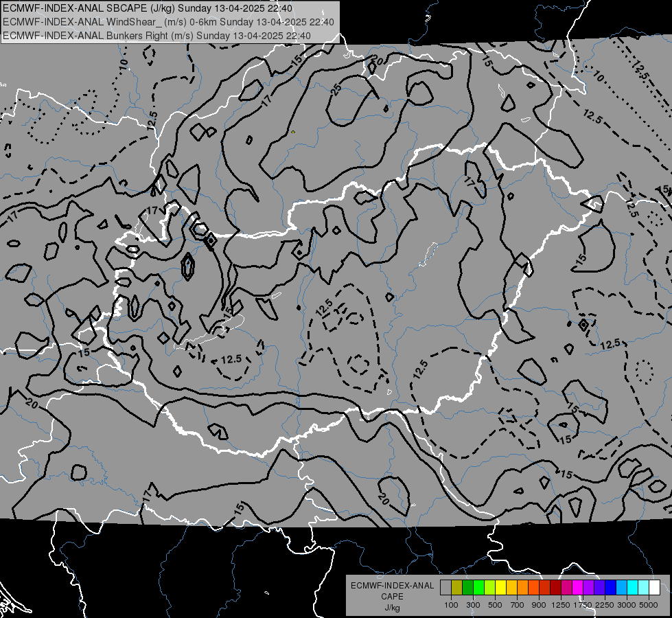The width and height of the screenshot is (672, 618).
Task: Click the 5000 value in legend
Action: [x=649, y=605]
